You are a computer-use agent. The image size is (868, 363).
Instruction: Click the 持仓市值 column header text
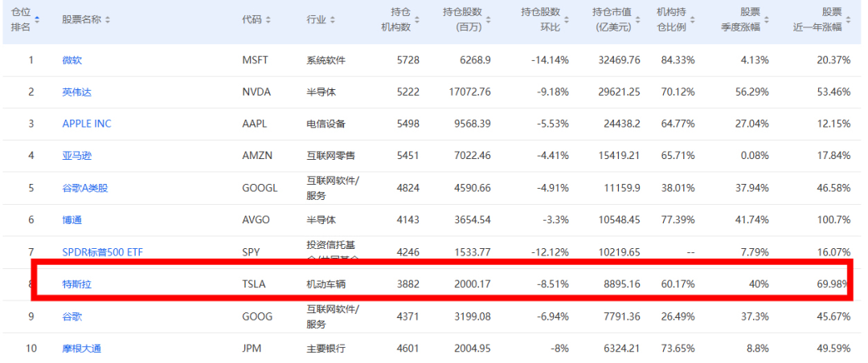(612, 14)
